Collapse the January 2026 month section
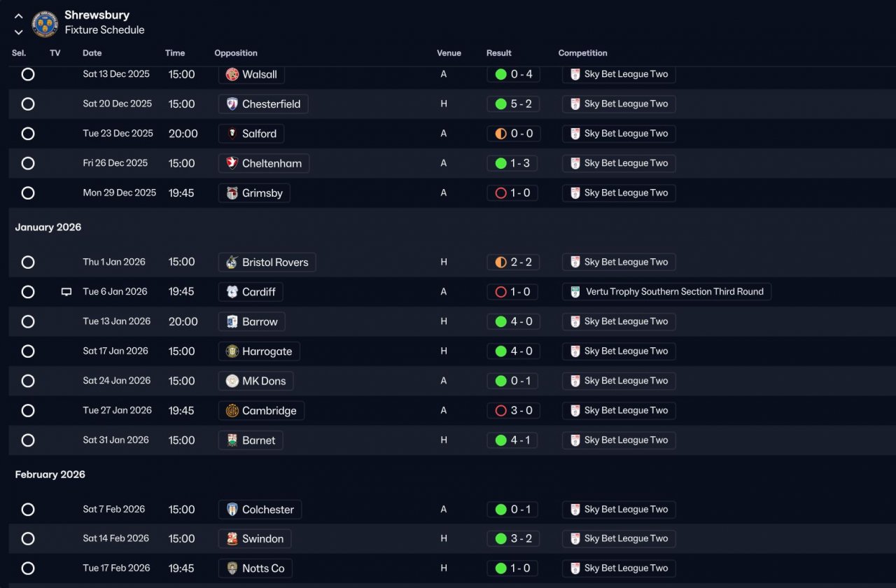 (48, 227)
